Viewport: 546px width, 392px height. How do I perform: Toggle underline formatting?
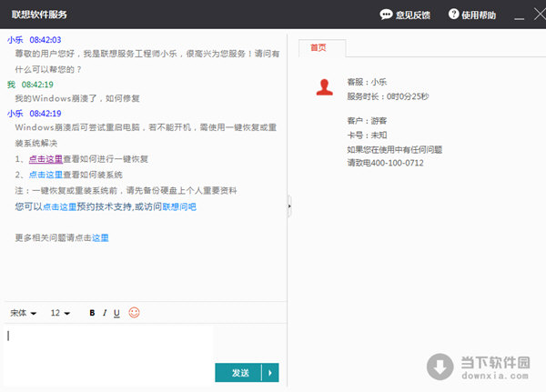116,313
